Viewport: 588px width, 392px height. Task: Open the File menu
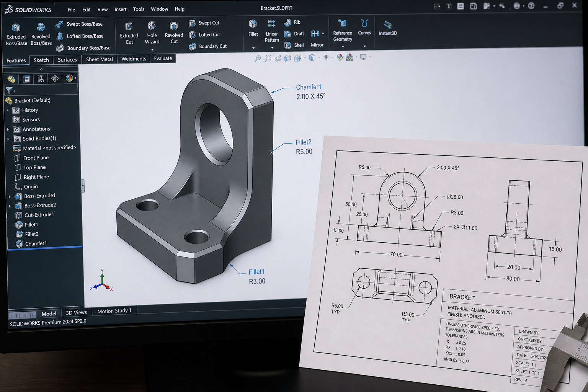pyautogui.click(x=71, y=10)
